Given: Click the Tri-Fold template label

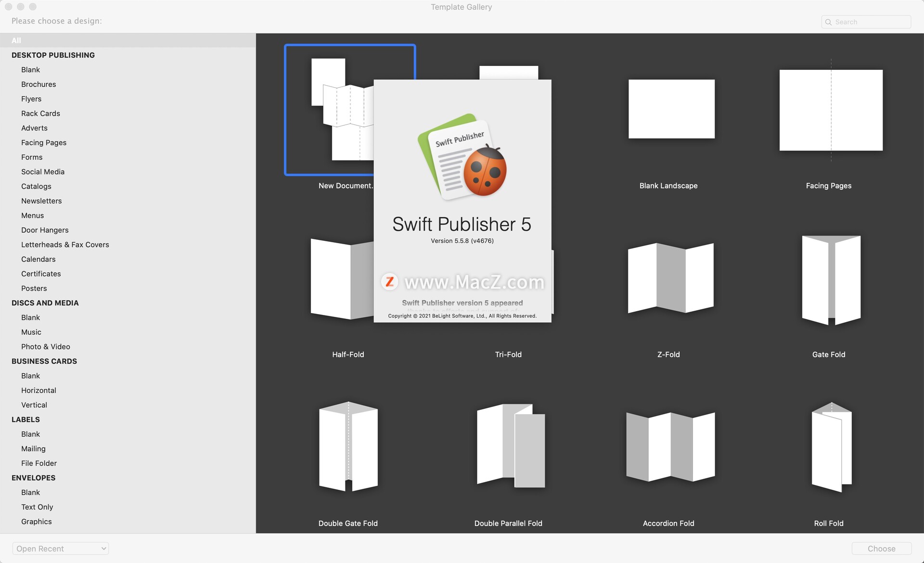Looking at the screenshot, I should coord(508,354).
